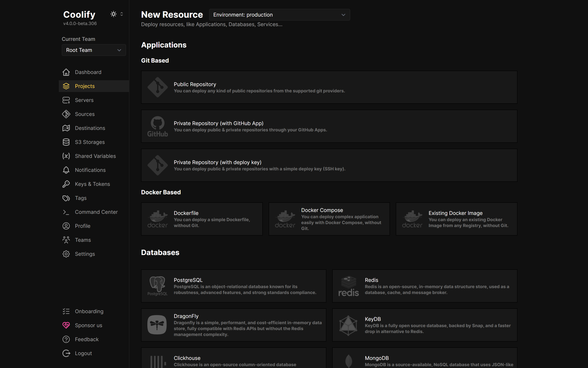
Task: Open the theme switcher chevrons beside sun icon
Action: pyautogui.click(x=122, y=14)
